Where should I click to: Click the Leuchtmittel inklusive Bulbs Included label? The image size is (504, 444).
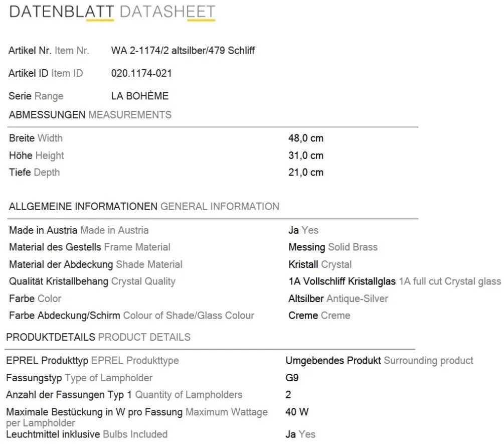click(87, 434)
